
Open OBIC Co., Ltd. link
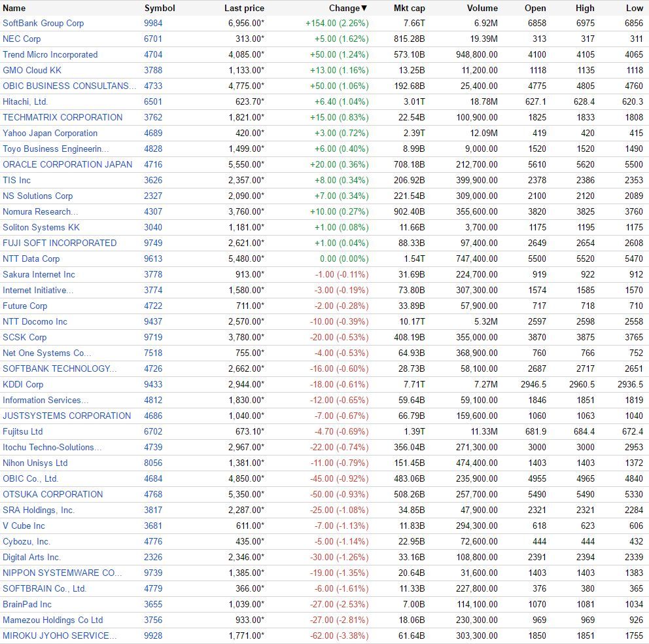(x=30, y=479)
